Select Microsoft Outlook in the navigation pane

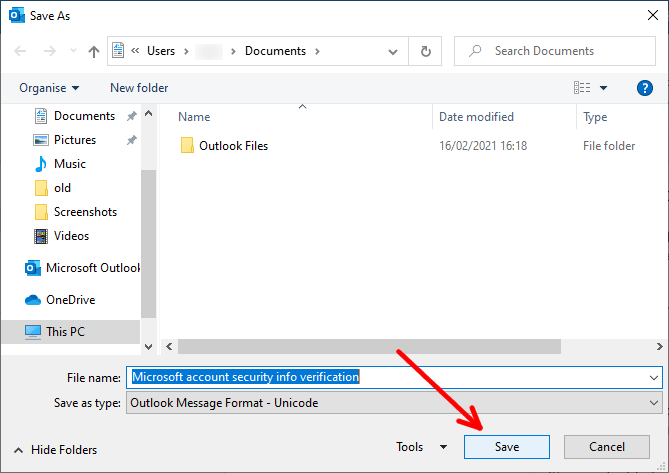tap(92, 268)
